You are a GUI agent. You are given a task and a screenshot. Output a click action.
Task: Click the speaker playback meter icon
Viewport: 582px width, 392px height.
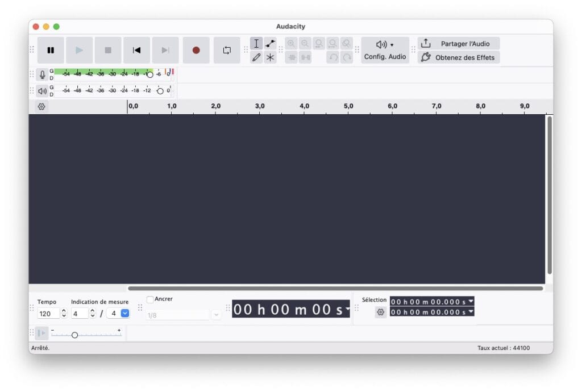[42, 90]
